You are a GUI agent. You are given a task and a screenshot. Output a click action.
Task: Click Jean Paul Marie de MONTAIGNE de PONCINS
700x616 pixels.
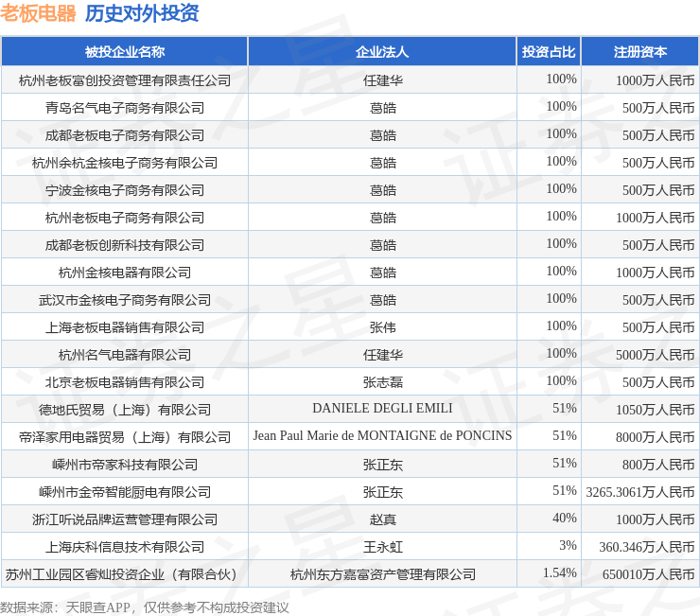(x=382, y=435)
